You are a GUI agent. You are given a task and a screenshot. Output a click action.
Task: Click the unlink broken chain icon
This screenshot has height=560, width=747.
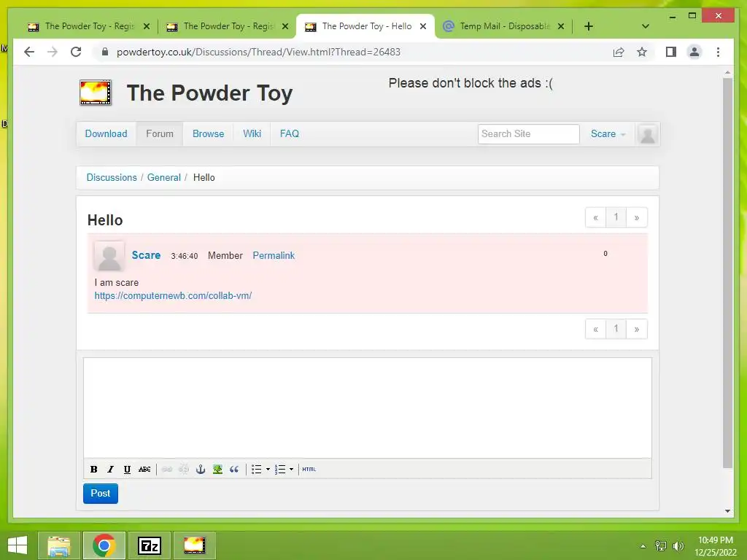point(183,469)
